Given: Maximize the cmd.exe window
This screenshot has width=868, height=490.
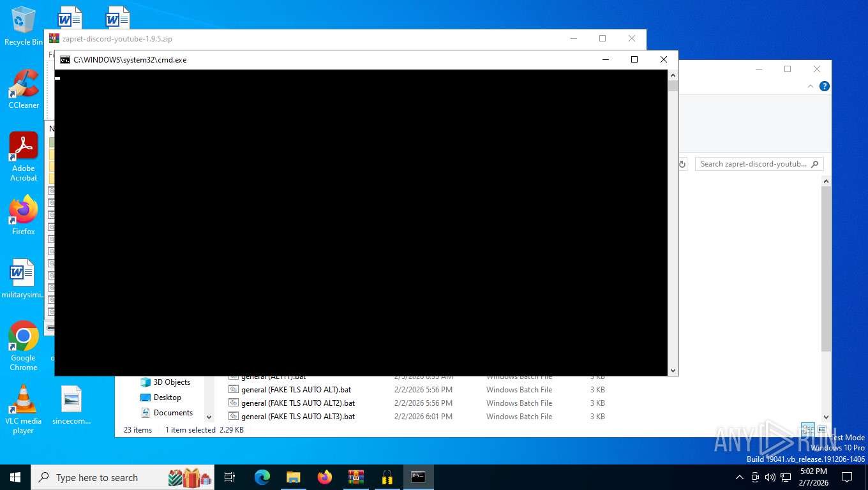Looking at the screenshot, I should point(634,59).
